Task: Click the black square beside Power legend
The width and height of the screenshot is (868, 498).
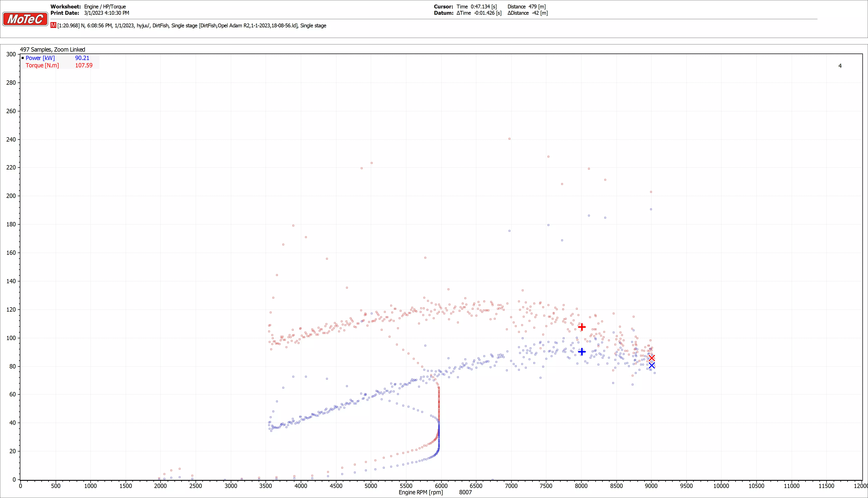Action: (23, 58)
